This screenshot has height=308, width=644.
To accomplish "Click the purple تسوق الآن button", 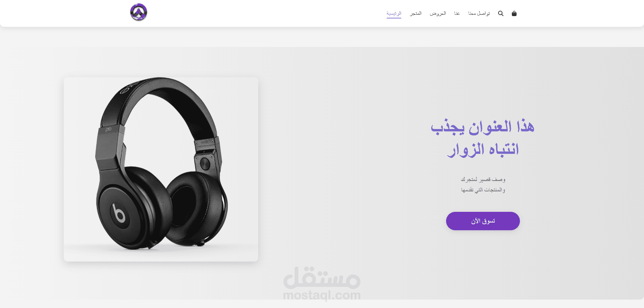I will coord(483,221).
